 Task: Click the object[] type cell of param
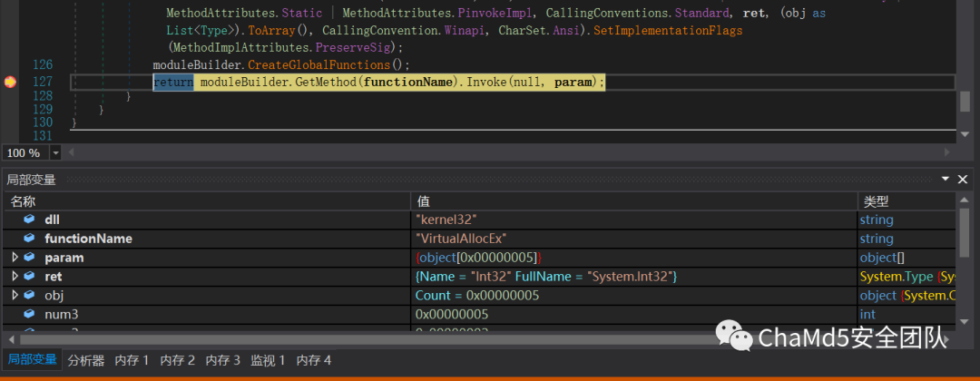(x=882, y=258)
